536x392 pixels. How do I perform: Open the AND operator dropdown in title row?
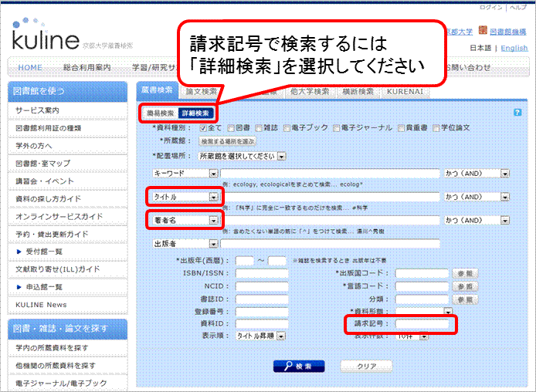477,197
